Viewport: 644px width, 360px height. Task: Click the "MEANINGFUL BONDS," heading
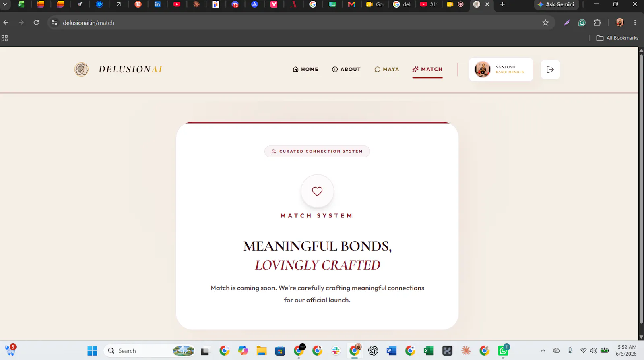pyautogui.click(x=317, y=246)
